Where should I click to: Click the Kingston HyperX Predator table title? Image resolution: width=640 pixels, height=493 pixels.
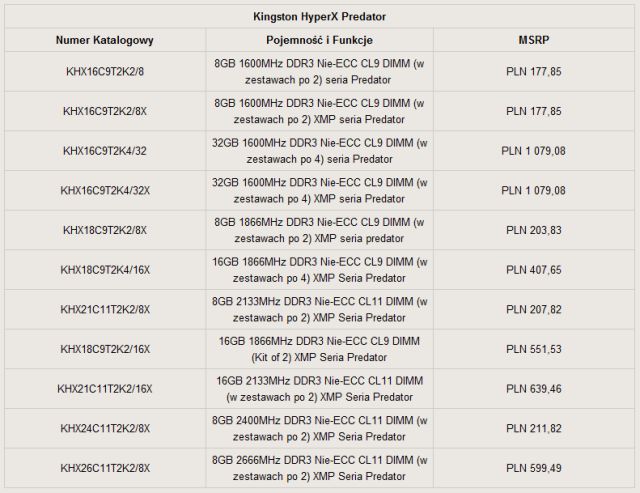coord(320,16)
